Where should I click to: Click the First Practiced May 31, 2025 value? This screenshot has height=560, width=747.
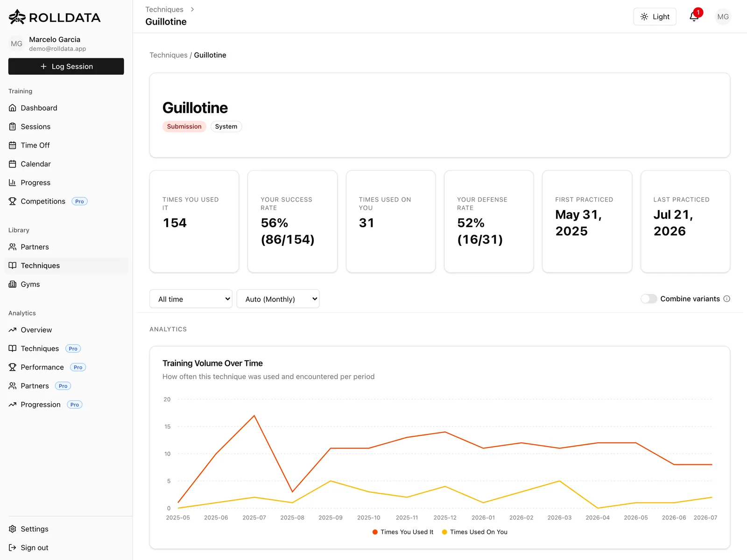(x=578, y=223)
